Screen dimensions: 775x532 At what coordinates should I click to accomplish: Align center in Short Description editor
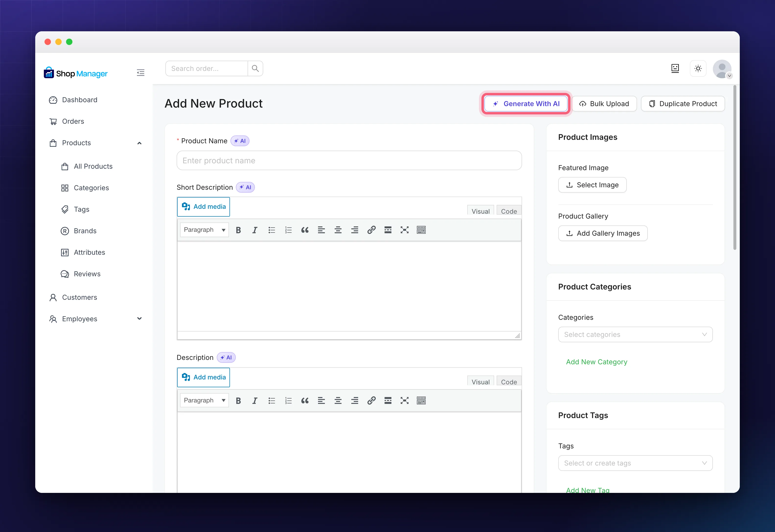pyautogui.click(x=338, y=230)
